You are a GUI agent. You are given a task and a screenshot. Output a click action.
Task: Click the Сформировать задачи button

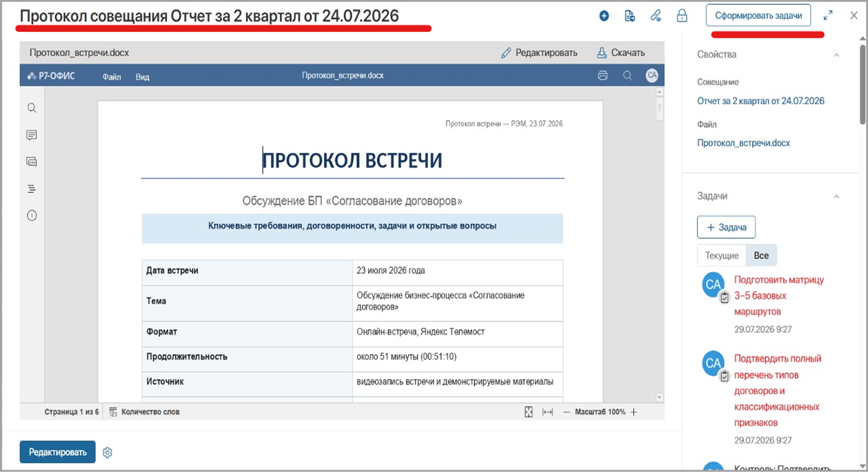click(758, 15)
